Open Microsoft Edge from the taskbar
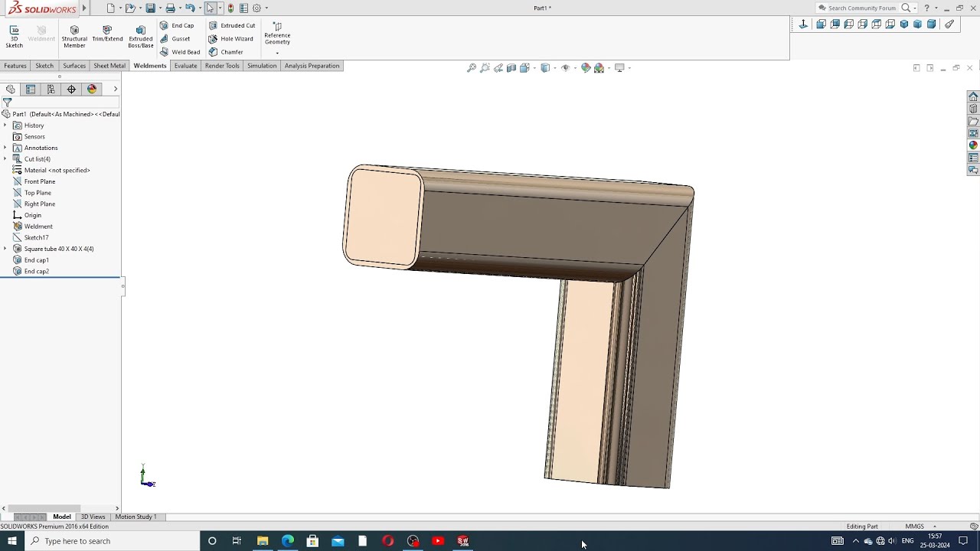Image resolution: width=980 pixels, height=551 pixels. (x=287, y=541)
